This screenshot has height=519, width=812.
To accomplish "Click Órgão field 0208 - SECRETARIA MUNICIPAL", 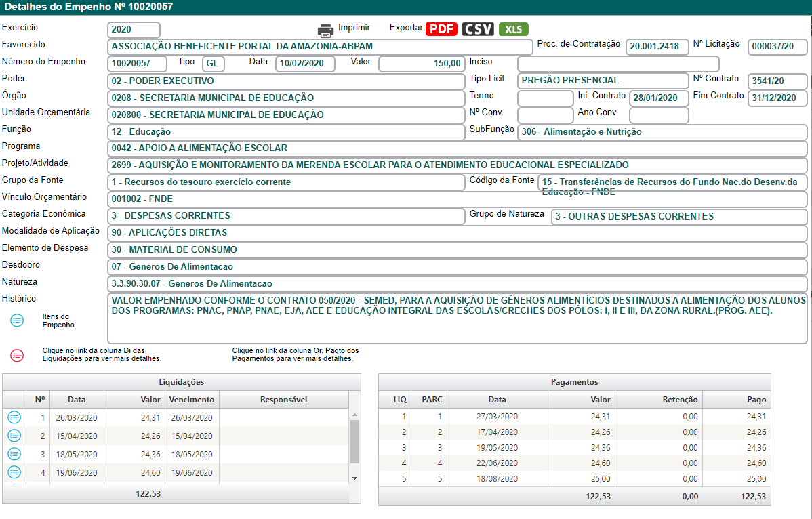I will [286, 98].
